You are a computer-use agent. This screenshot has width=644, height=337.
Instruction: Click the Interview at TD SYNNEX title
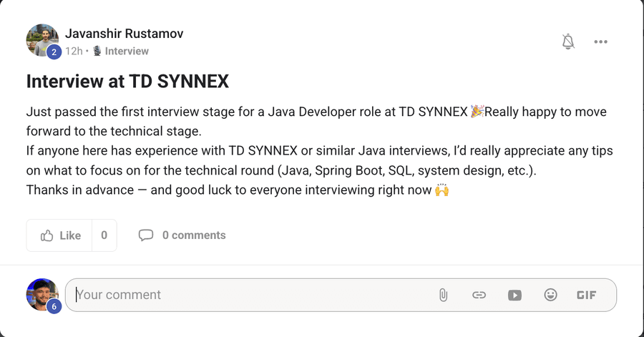click(127, 81)
